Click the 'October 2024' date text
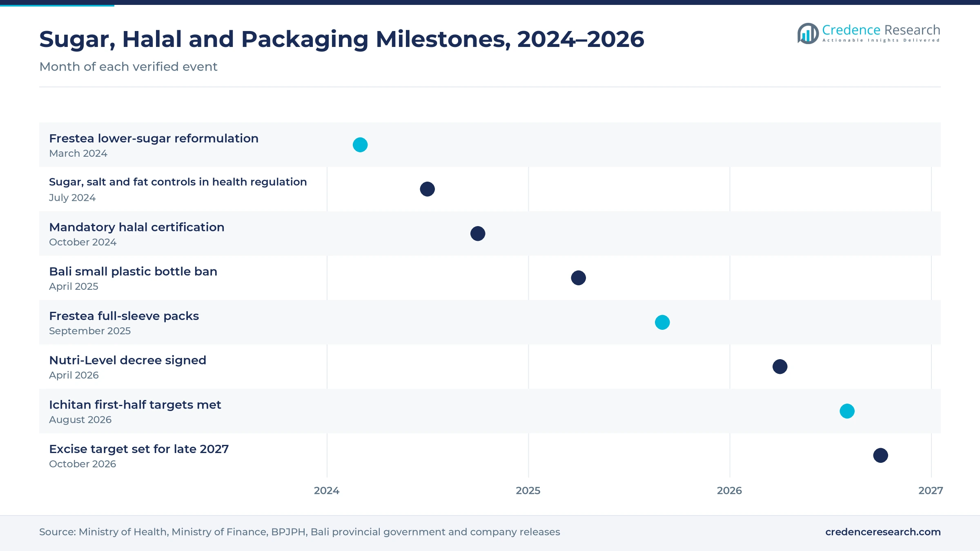 (x=82, y=242)
